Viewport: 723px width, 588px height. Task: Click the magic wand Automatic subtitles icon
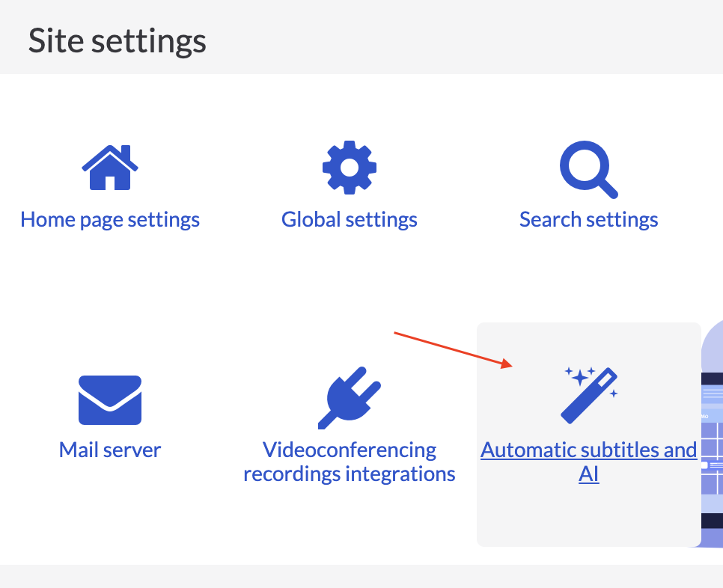(589, 396)
